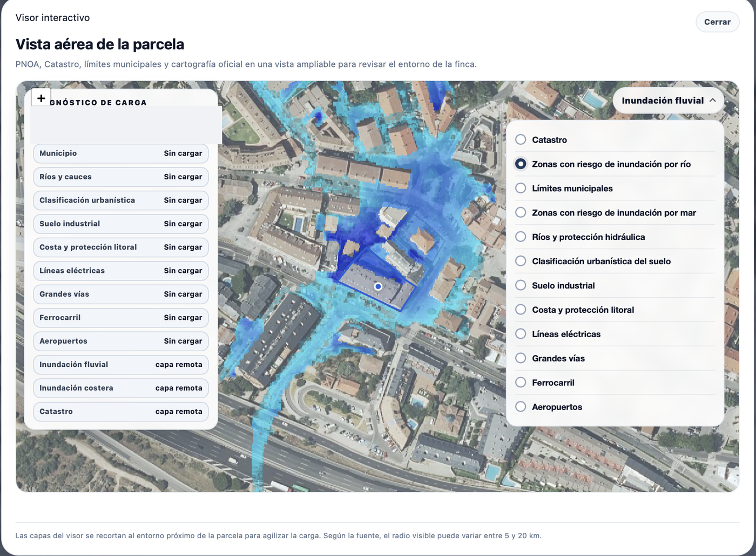The height and width of the screenshot is (556, 756).
Task: Select Costa y protección litoral radio option
Action: click(521, 310)
